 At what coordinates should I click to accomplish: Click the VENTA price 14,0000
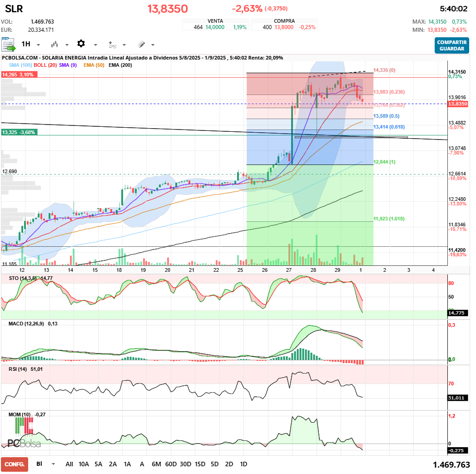click(x=215, y=27)
